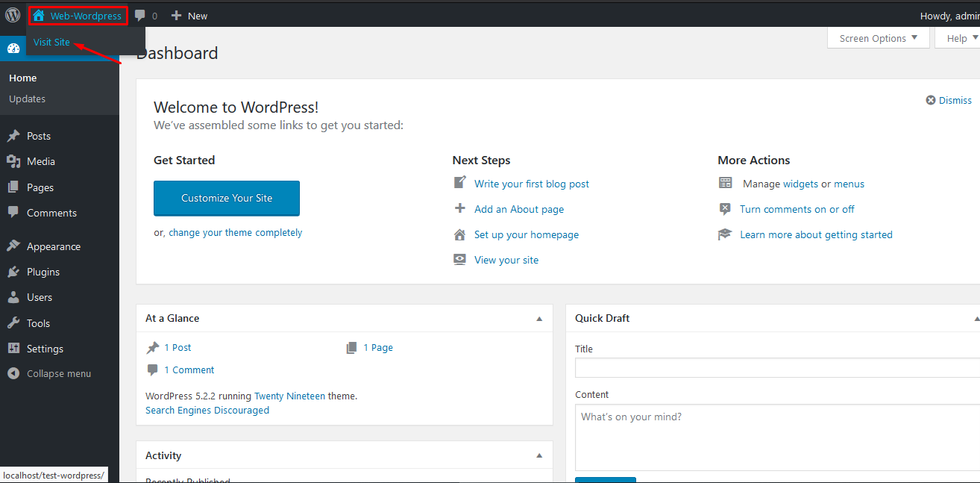This screenshot has width=980, height=483.
Task: Click the Plugins plug icon
Action: (x=13, y=272)
